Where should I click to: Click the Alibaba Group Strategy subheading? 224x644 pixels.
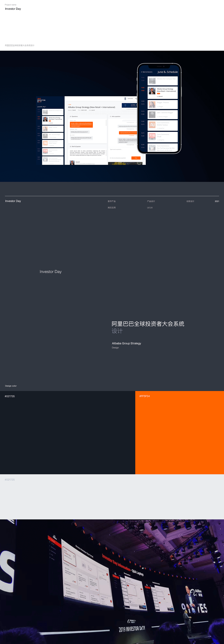[x=127, y=343]
